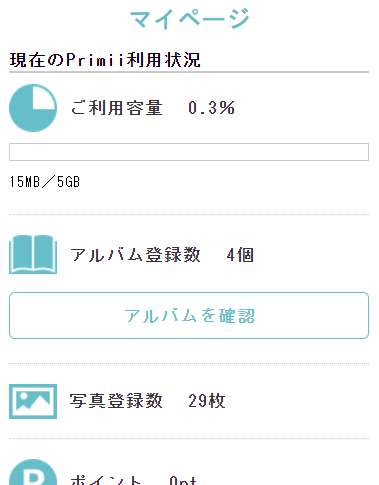Click the storage capacity progress bar
The width and height of the screenshot is (379, 485).
(189, 152)
